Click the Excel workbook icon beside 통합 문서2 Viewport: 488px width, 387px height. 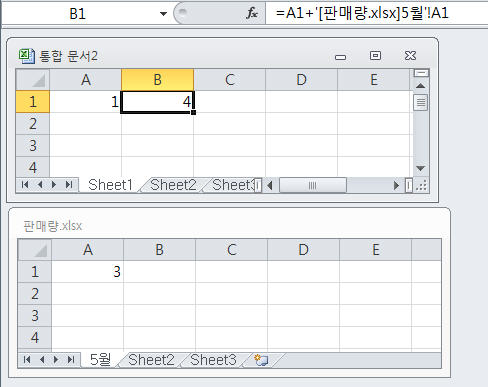27,56
